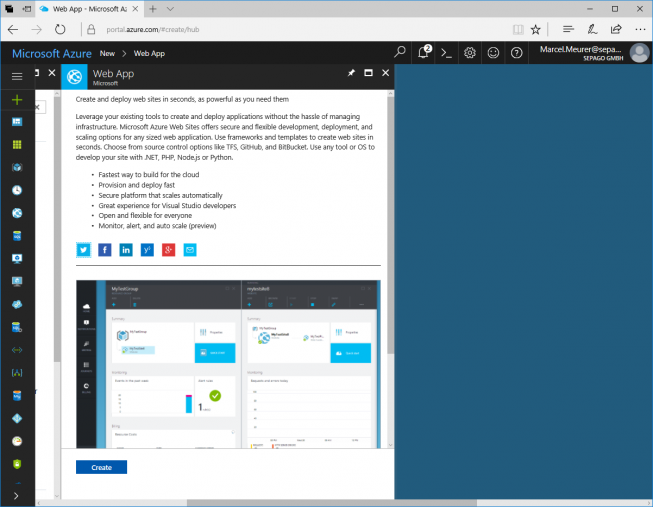Image resolution: width=653 pixels, height=507 pixels.
Task: Click the Web App preview screenshot
Action: pos(228,364)
